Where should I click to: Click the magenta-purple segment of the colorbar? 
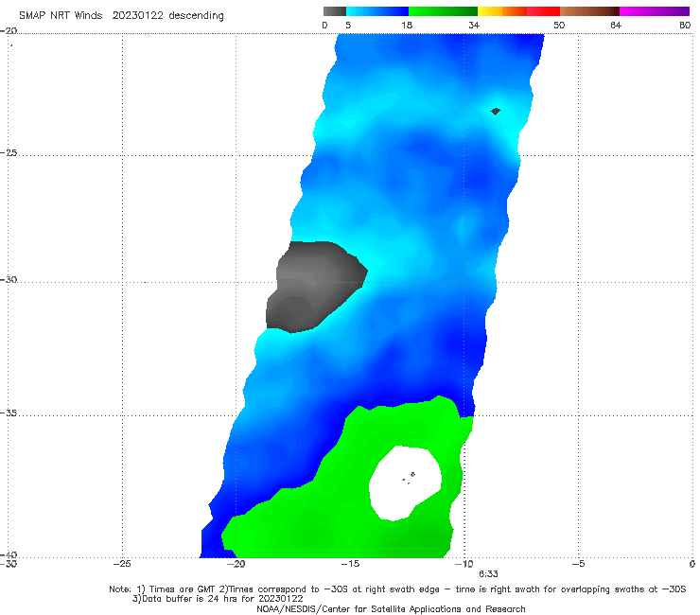pos(655,11)
